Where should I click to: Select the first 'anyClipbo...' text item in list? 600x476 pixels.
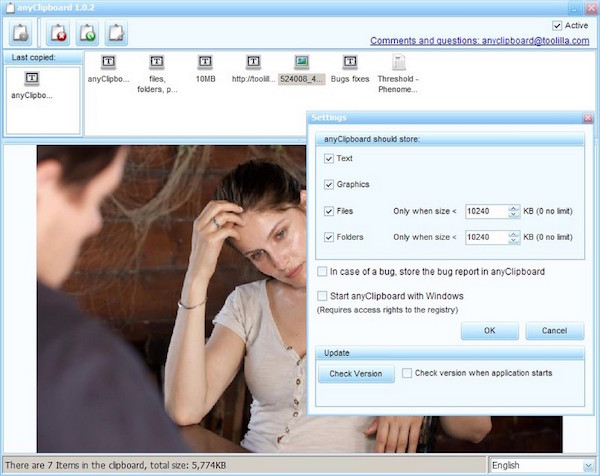point(109,69)
